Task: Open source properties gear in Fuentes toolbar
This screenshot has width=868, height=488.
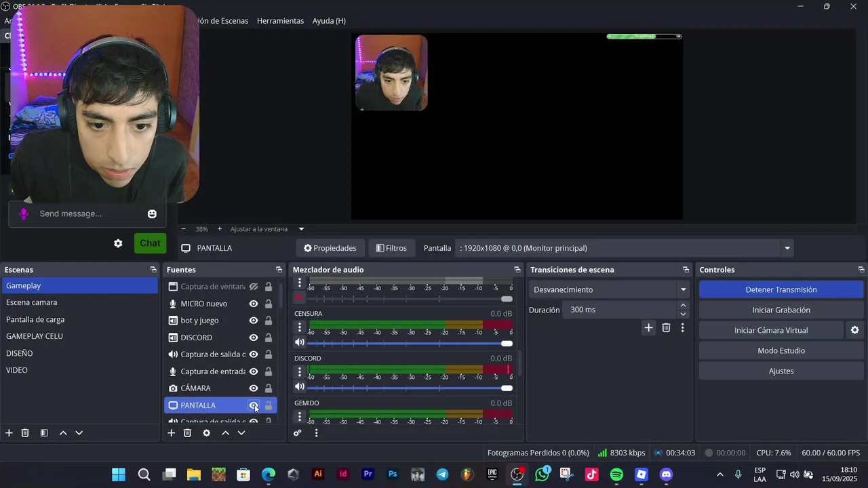Action: 207,433
